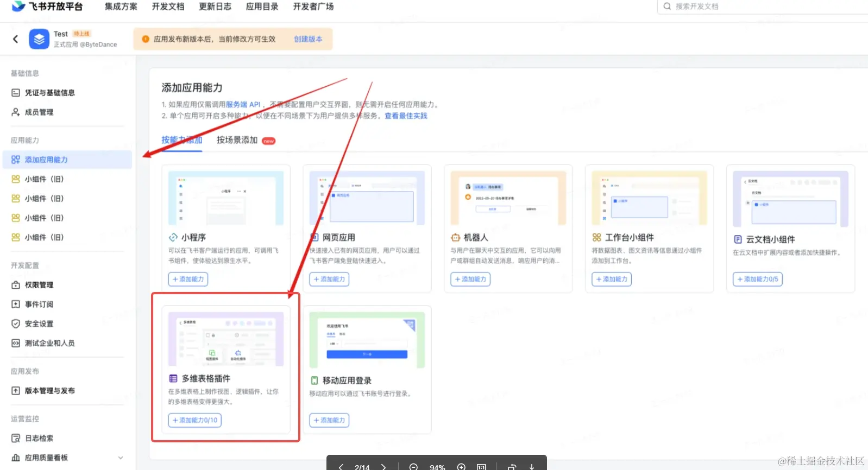Zoom in with the plus magnifier
Image resolution: width=868 pixels, height=470 pixels.
coord(461,467)
